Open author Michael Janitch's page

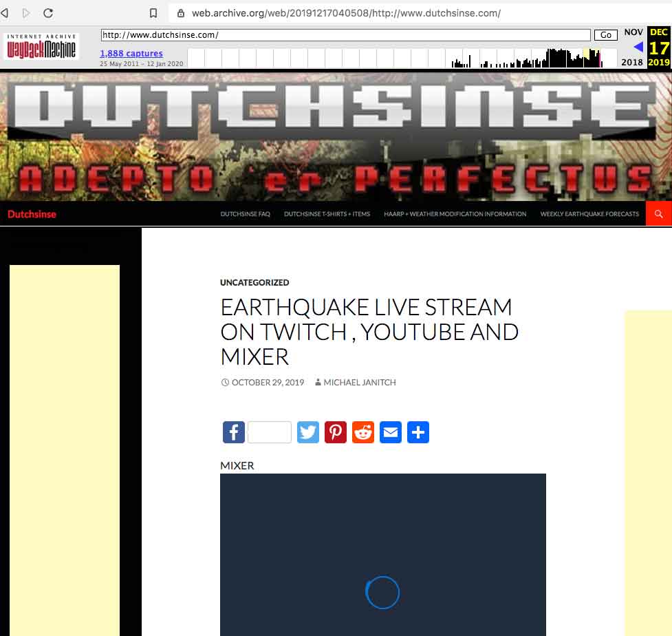coord(360,383)
